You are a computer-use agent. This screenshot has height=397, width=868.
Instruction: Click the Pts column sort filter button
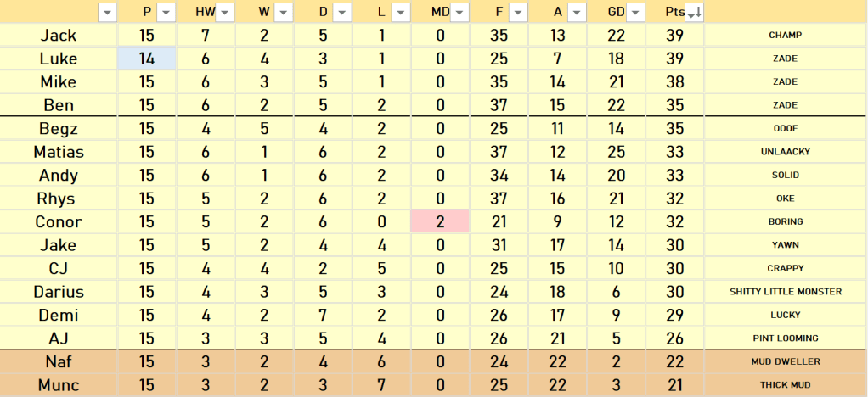tap(693, 13)
